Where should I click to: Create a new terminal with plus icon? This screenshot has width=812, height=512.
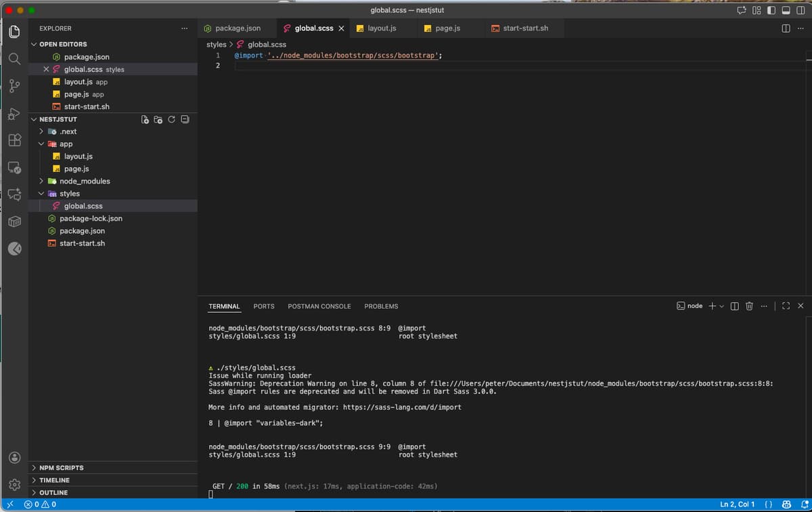click(713, 306)
